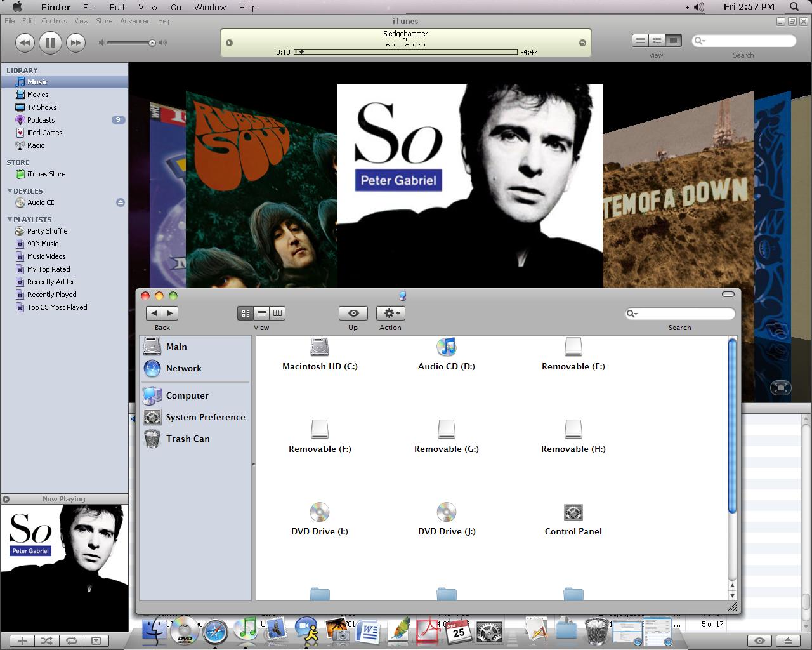Open the iTunes search options dropdown
Screen dimensions: 812x650
(x=700, y=41)
